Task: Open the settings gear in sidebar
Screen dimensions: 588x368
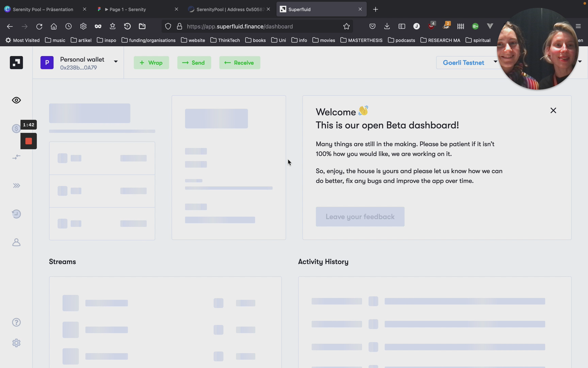Action: click(x=16, y=343)
